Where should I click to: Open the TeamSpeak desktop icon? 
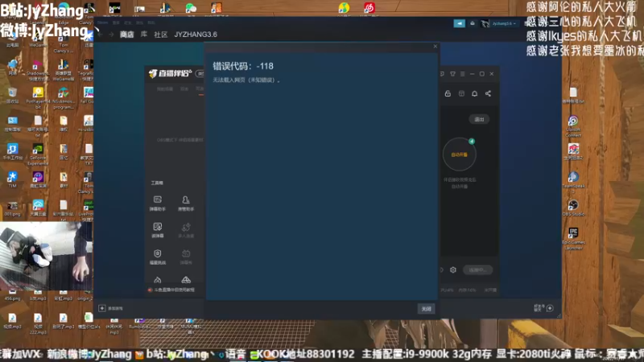click(x=573, y=182)
